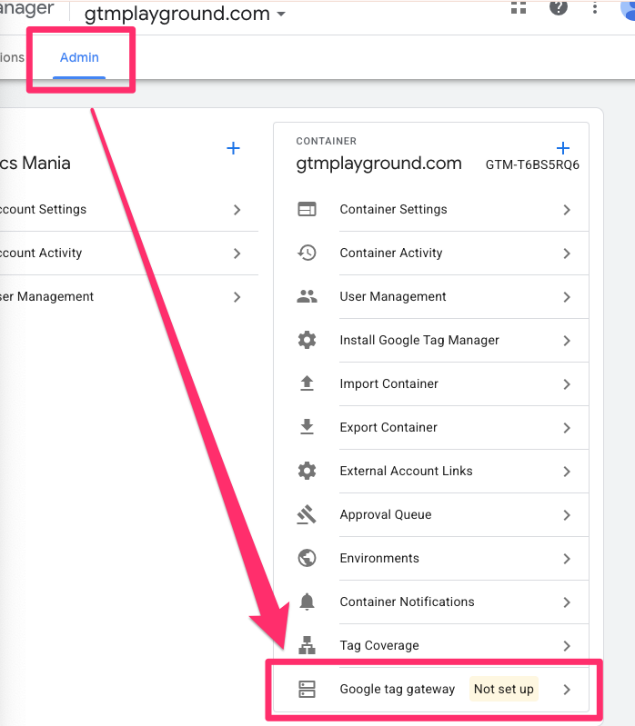Open account-level Account Settings
Image resolution: width=635 pixels, height=726 pixels.
[x=129, y=209]
